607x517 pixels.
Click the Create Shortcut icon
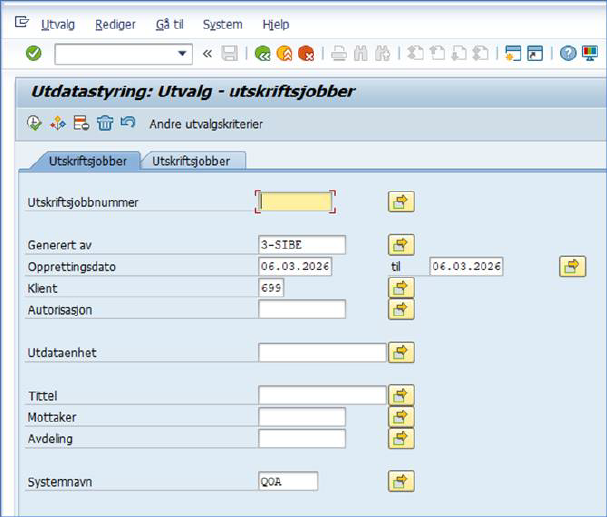(535, 53)
